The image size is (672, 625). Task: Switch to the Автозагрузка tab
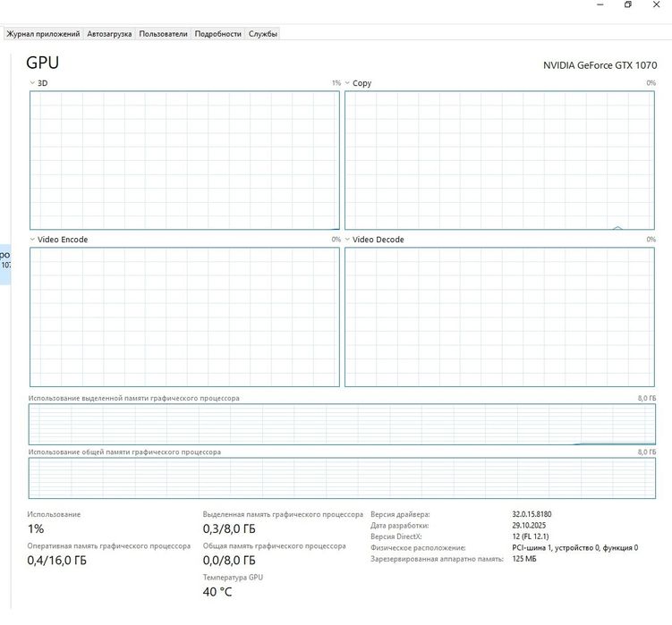(x=109, y=34)
